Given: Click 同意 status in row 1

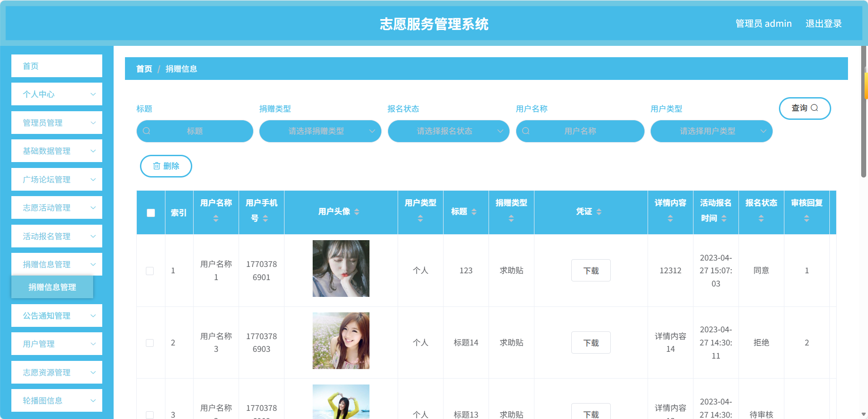Looking at the screenshot, I should coord(761,271).
